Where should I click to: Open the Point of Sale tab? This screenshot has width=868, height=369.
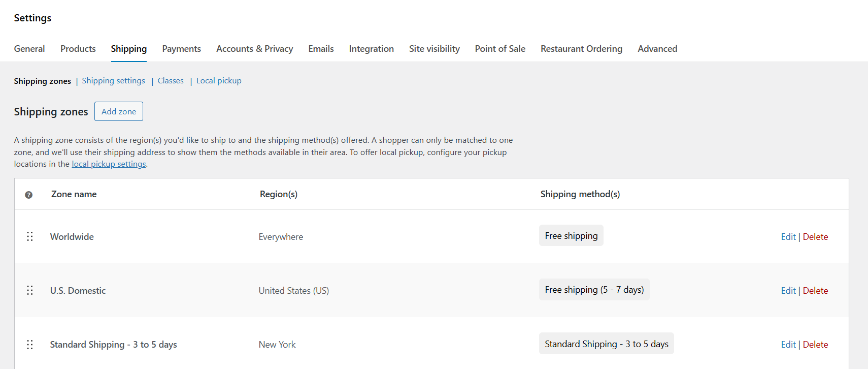pos(499,48)
